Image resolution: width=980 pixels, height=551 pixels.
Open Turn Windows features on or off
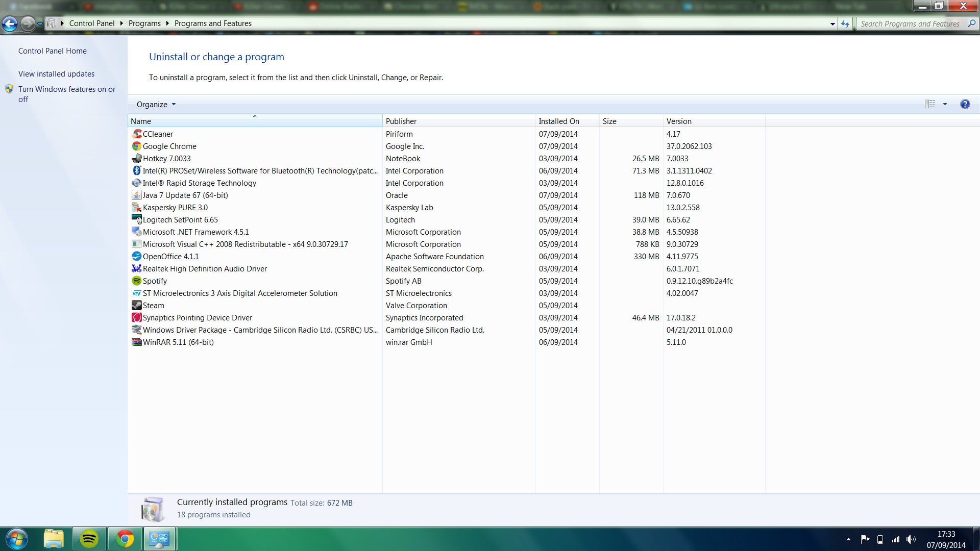click(67, 94)
